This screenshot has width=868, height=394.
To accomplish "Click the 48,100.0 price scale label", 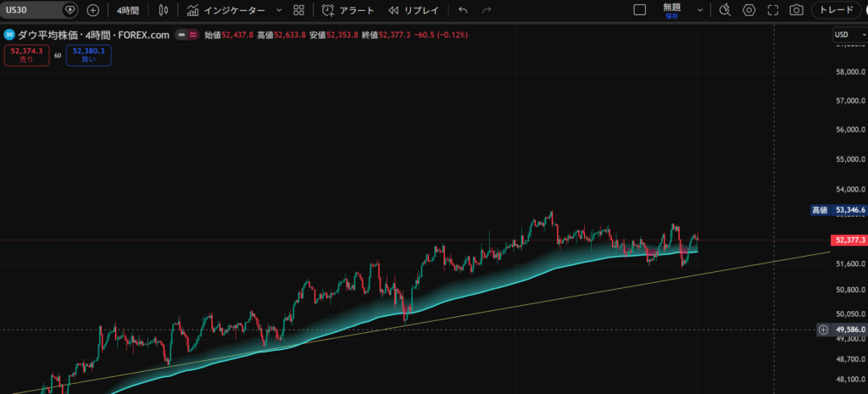I will coord(850,380).
